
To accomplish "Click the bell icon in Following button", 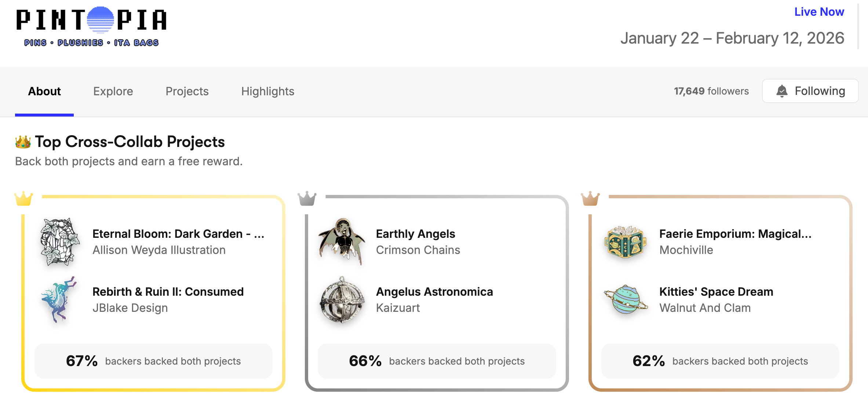I will coord(782,91).
